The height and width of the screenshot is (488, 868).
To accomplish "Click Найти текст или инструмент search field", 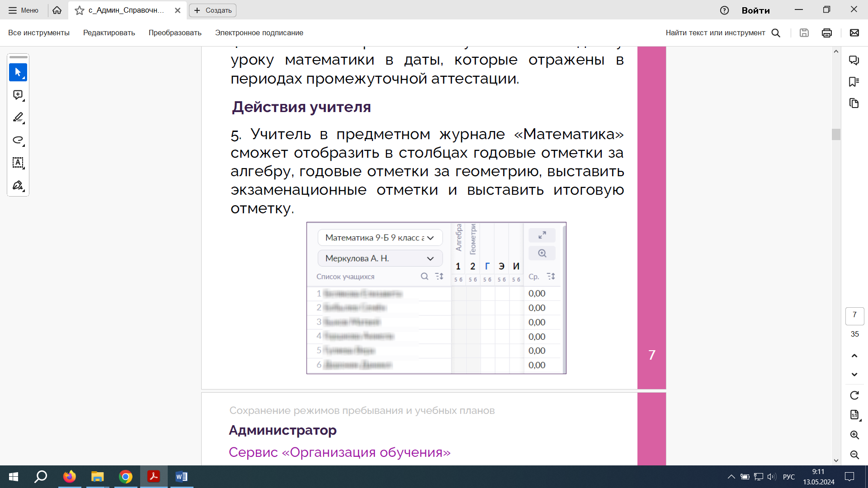I will pyautogui.click(x=715, y=33).
